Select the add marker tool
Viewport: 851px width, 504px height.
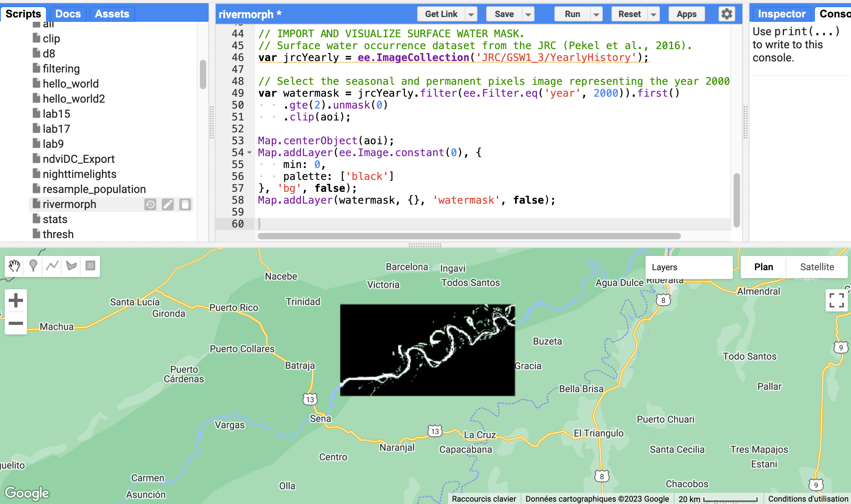(33, 266)
